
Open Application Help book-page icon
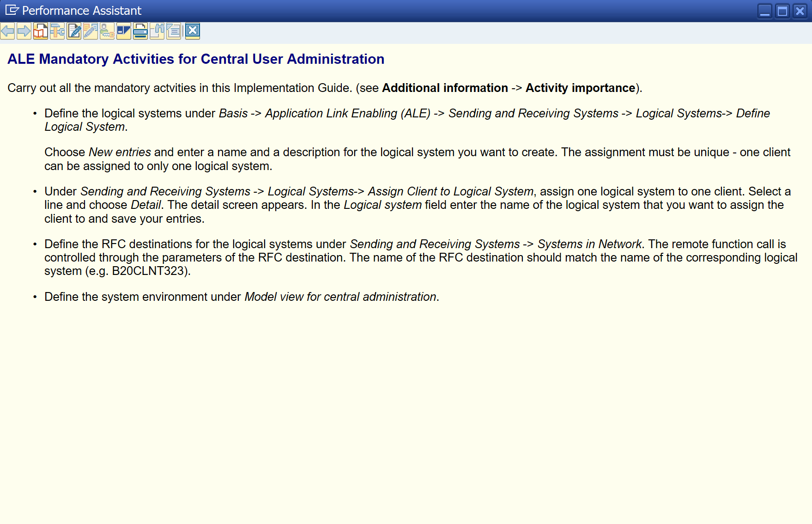(x=41, y=31)
